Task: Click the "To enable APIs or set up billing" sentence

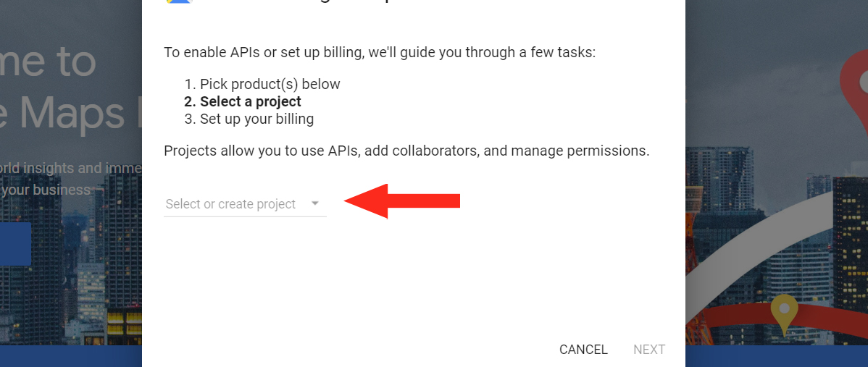Action: (380, 53)
